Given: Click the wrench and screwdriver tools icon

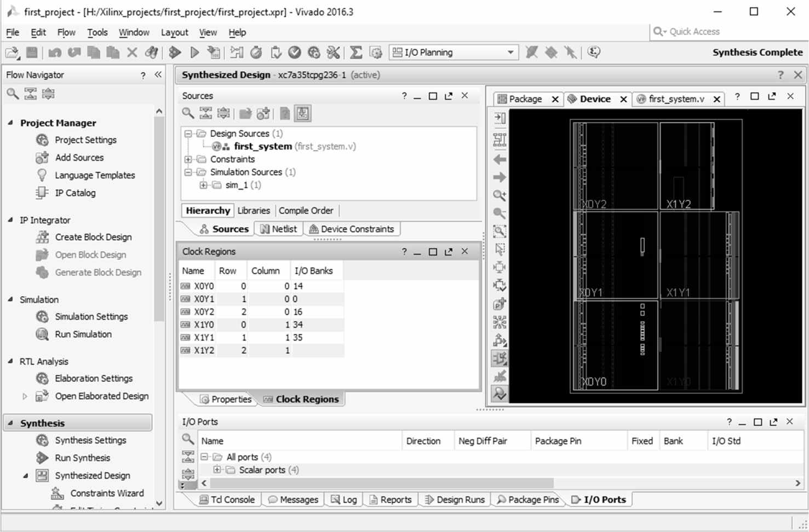Looking at the screenshot, I should tap(333, 53).
